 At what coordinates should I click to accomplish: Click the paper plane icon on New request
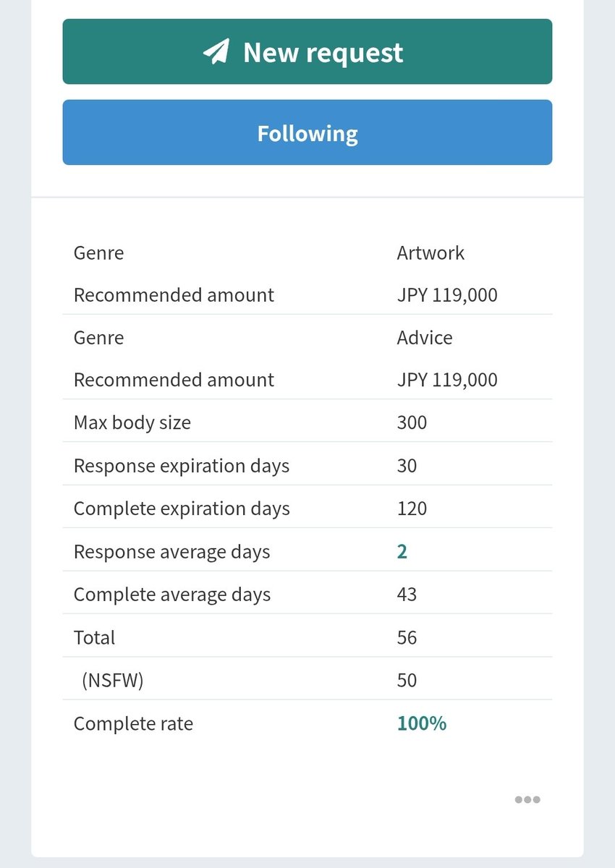tap(216, 52)
